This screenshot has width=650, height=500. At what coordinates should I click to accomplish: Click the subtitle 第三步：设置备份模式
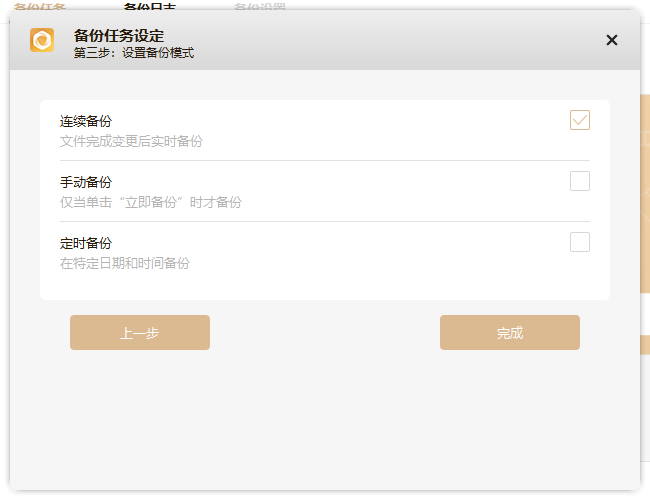pos(134,53)
